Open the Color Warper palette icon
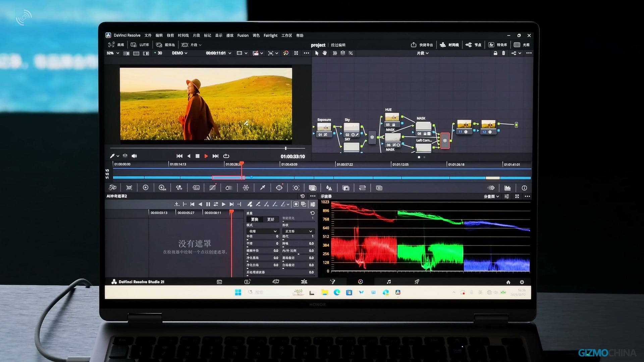This screenshot has height=362, width=644. pos(246,188)
